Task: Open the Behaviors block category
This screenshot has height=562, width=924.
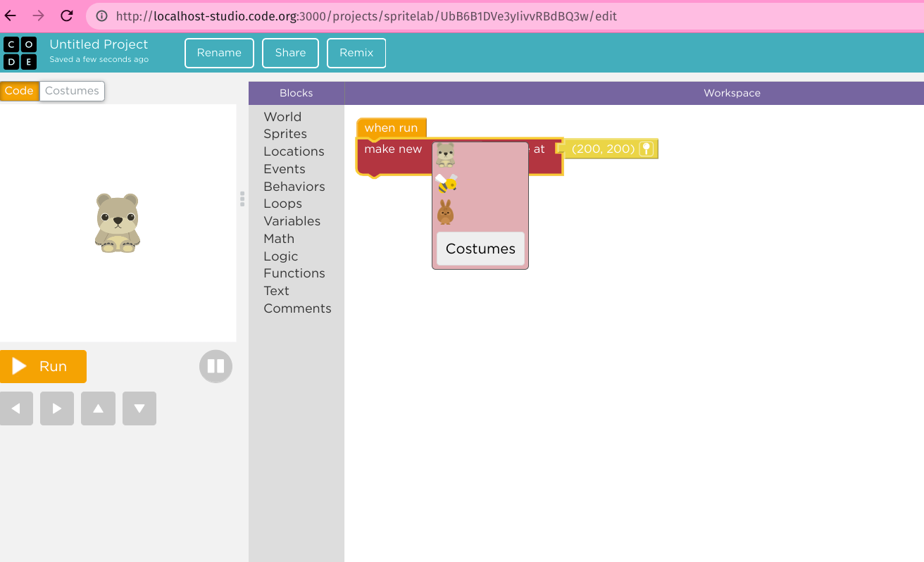Action: (x=294, y=186)
